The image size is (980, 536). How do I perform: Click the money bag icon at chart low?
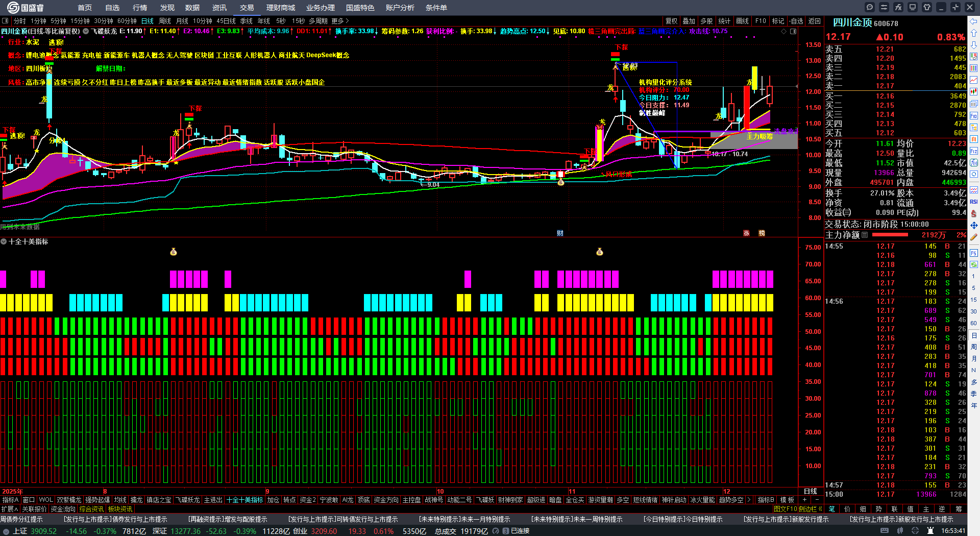(x=561, y=182)
